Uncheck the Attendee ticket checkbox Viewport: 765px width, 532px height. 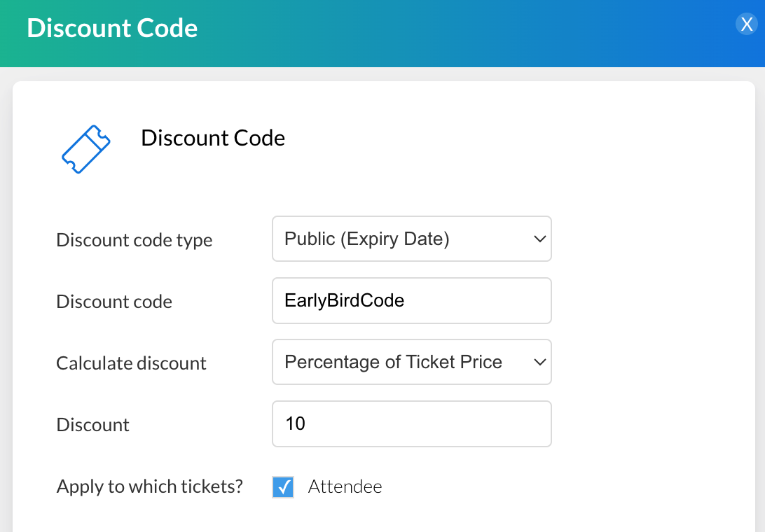[283, 487]
